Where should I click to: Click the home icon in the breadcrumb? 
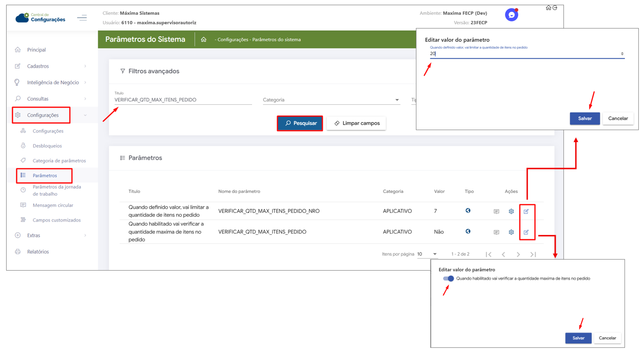click(x=204, y=40)
